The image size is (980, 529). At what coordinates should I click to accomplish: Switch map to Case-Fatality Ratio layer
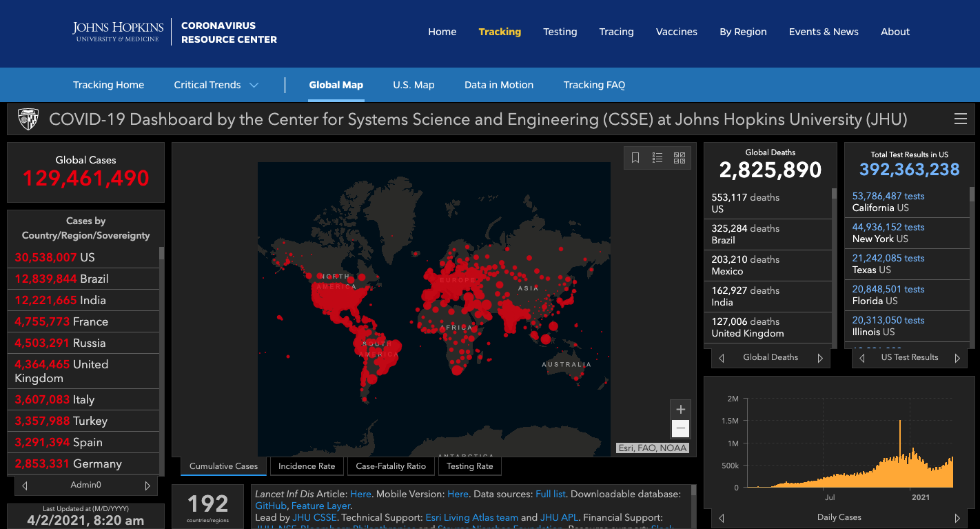[391, 466]
